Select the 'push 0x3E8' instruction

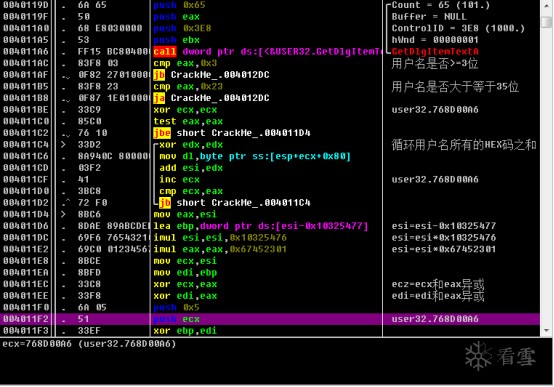pyautogui.click(x=182, y=28)
